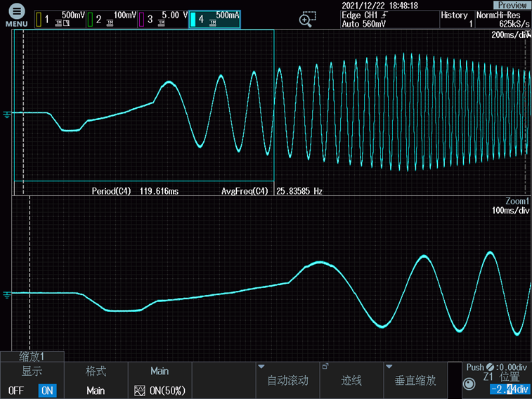Click the Z1 position knob icon

click(469, 384)
